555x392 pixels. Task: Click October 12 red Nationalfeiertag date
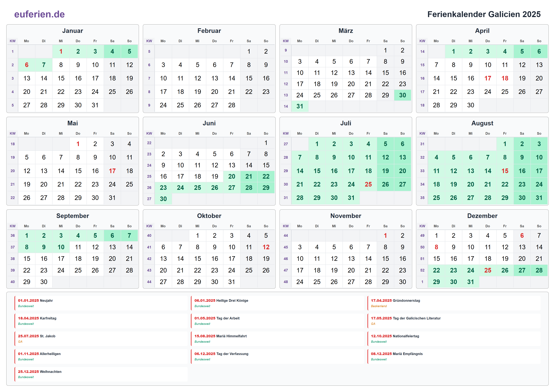pyautogui.click(x=266, y=247)
